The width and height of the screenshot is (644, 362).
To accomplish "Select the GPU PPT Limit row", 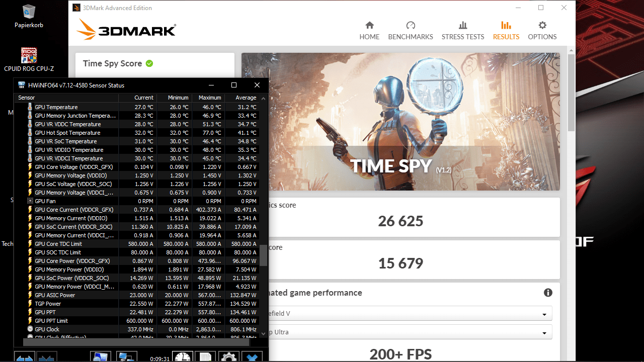I will click(137, 321).
